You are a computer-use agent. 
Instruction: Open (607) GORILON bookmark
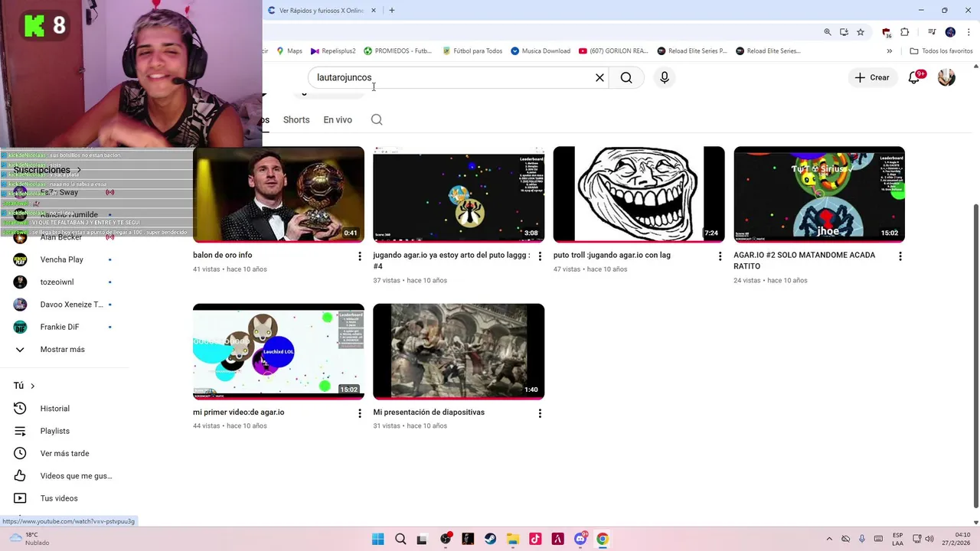pyautogui.click(x=613, y=51)
